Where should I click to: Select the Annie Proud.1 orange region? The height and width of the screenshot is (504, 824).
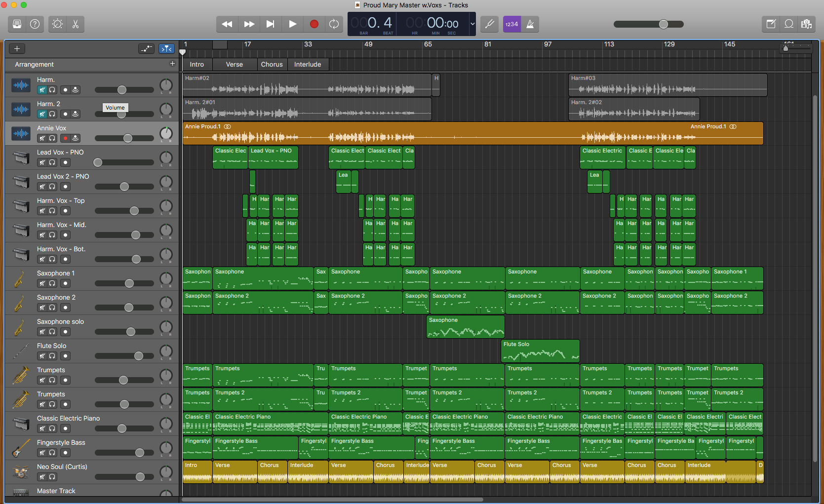point(473,133)
